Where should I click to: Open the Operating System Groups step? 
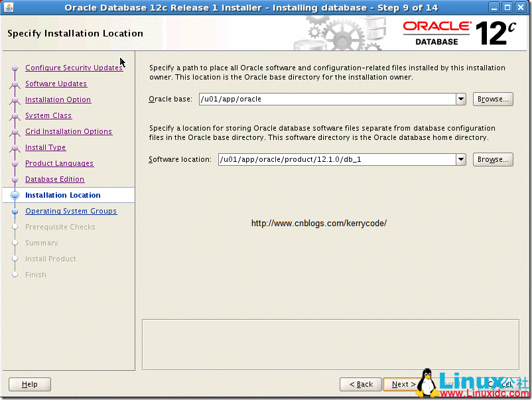(x=71, y=211)
